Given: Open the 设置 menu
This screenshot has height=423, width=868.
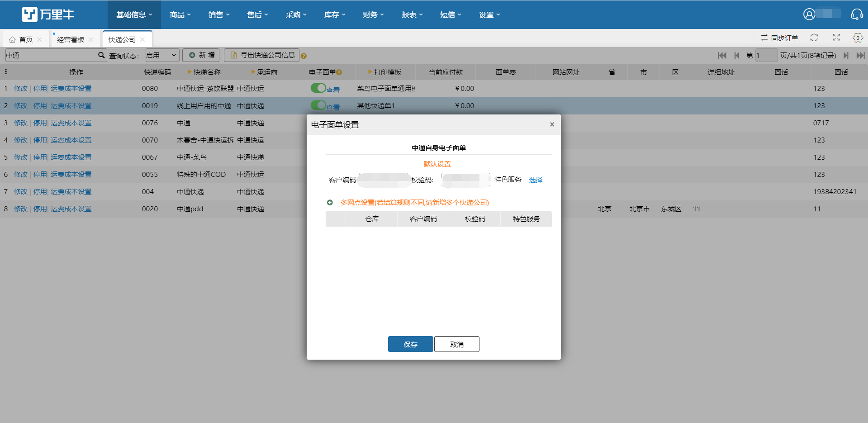Looking at the screenshot, I should click(489, 14).
